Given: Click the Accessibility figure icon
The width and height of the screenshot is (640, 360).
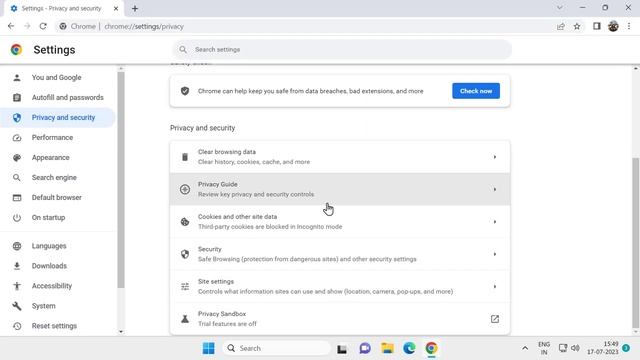Looking at the screenshot, I should pyautogui.click(x=17, y=286).
